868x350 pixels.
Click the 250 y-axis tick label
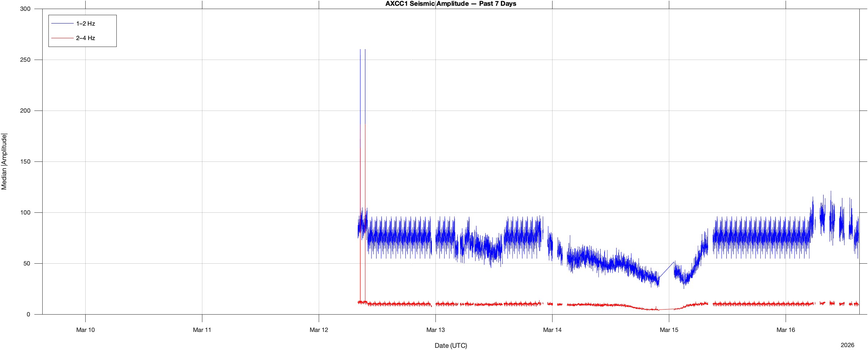25,60
